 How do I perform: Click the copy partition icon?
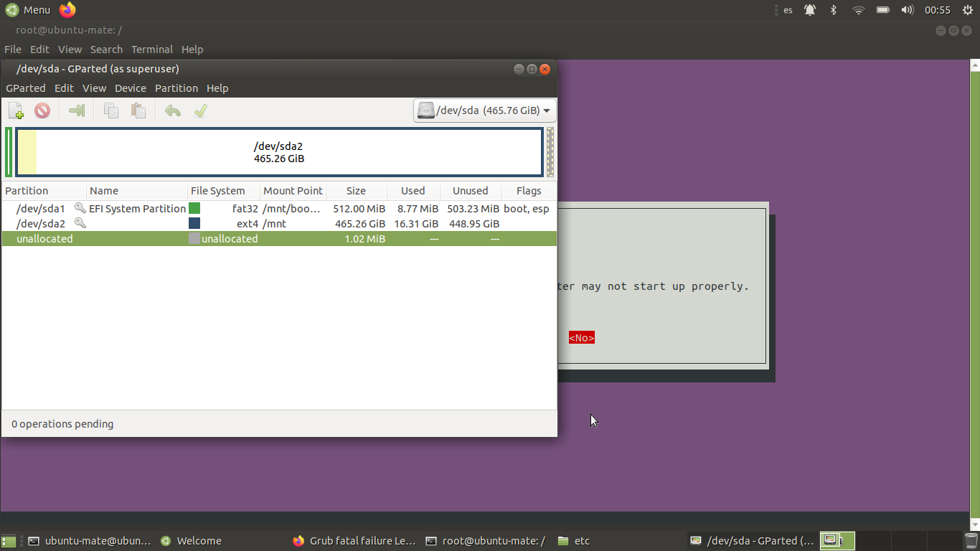point(110,110)
